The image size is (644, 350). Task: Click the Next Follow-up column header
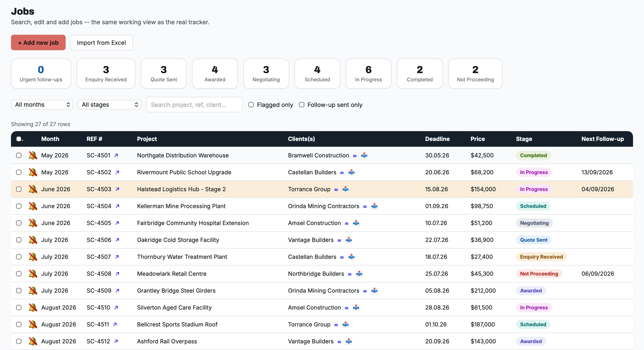[x=603, y=139]
